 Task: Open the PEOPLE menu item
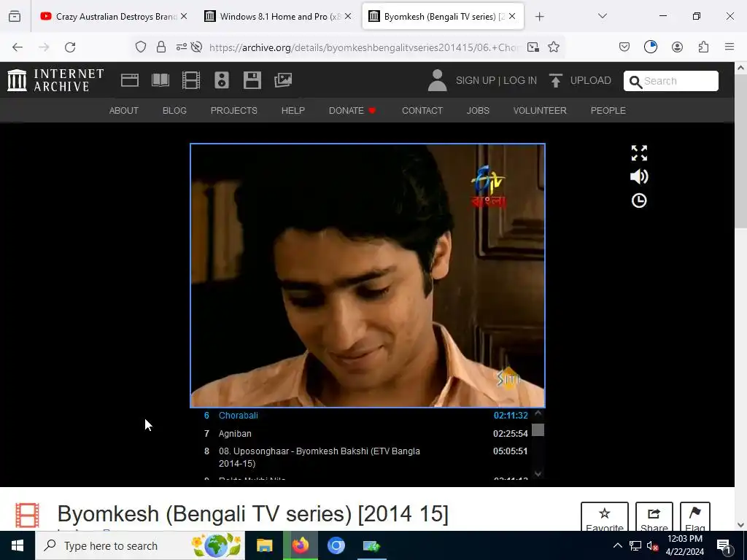608,111
